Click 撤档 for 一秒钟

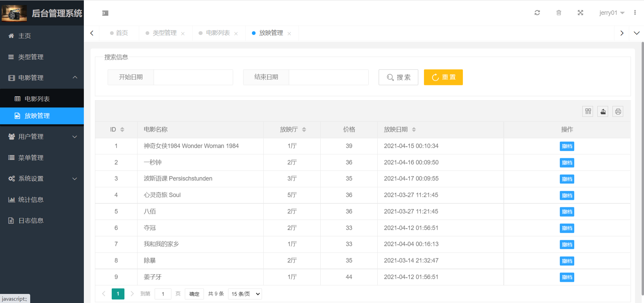[x=567, y=163]
